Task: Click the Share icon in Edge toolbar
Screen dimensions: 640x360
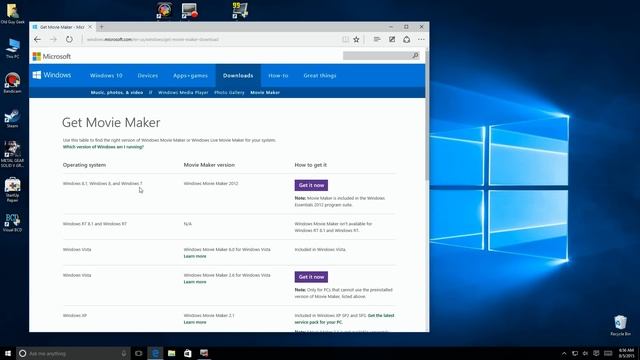Action: pyautogui.click(x=407, y=39)
